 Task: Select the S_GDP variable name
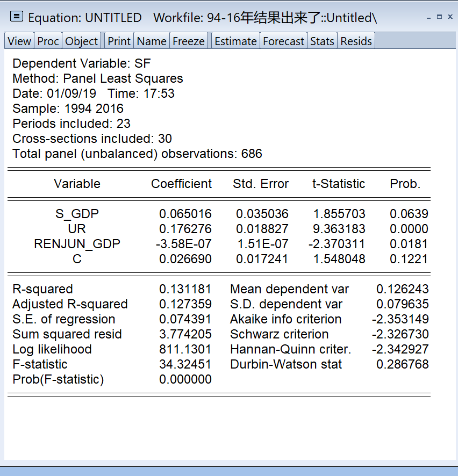77,214
